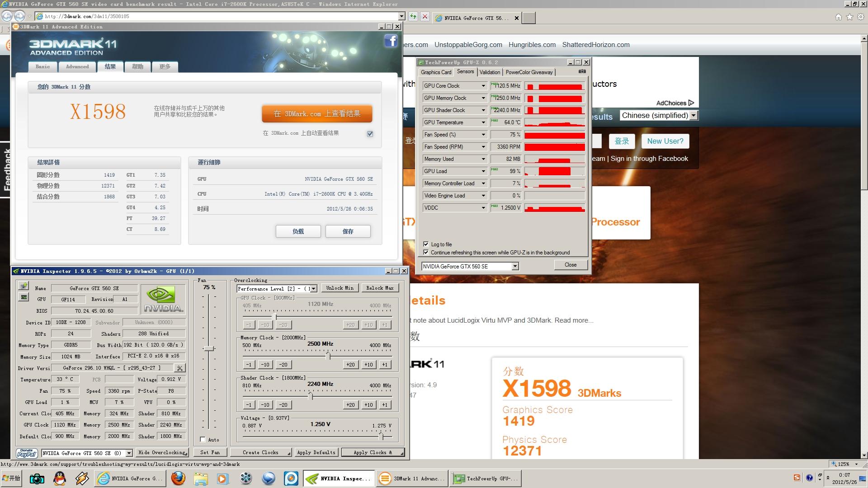Click the Set Fan button
The height and width of the screenshot is (488, 868).
[x=210, y=452]
